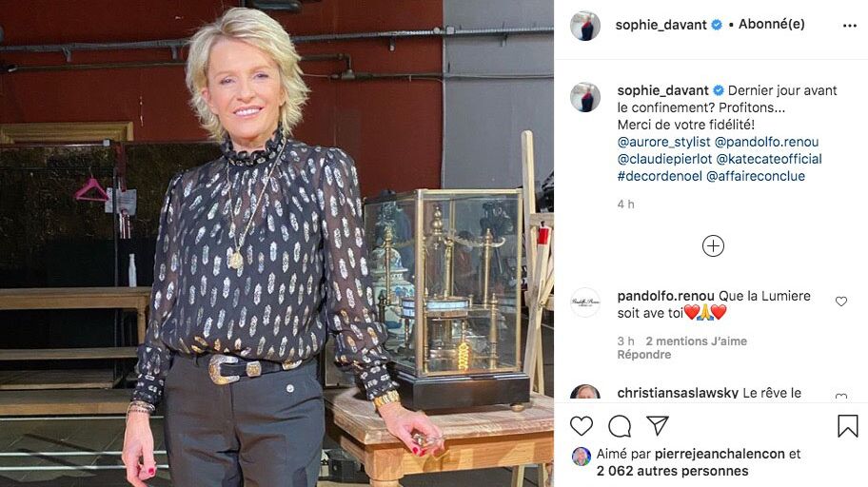
Task: Like the pandolfo.renou comment heart
Action: click(x=841, y=302)
